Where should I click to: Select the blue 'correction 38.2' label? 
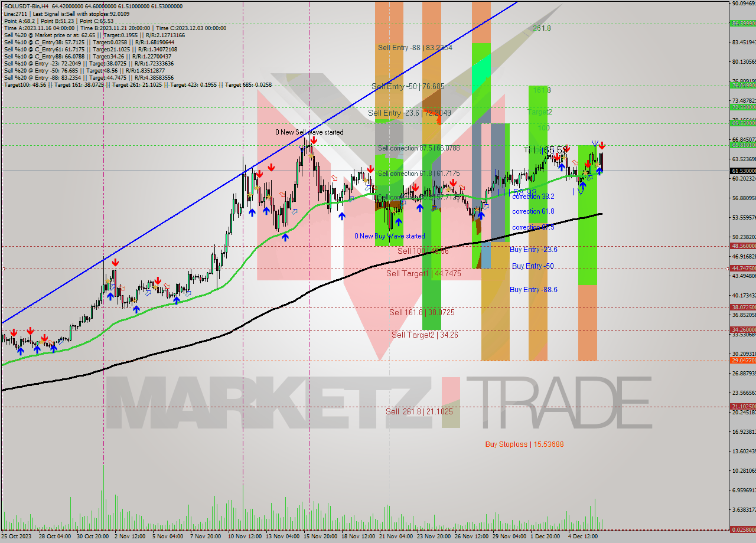(x=533, y=197)
